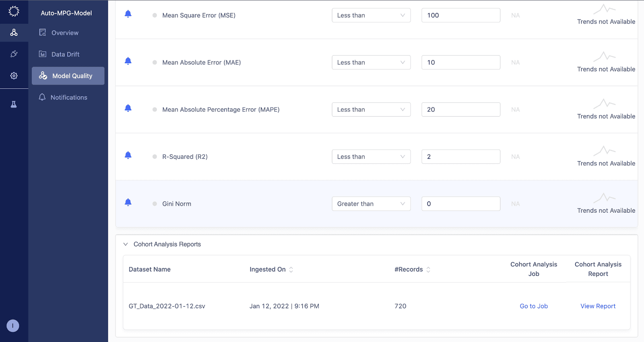Viewport: 644px width, 342px height.
Task: Click the Cohort Analysis Job column header
Action: click(534, 269)
